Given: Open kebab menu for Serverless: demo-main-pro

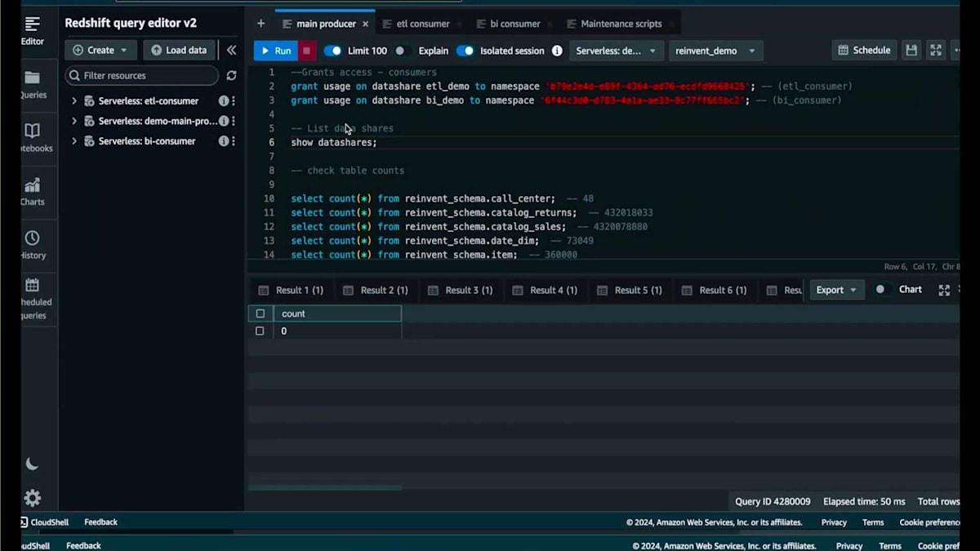Looking at the screenshot, I should [x=234, y=121].
